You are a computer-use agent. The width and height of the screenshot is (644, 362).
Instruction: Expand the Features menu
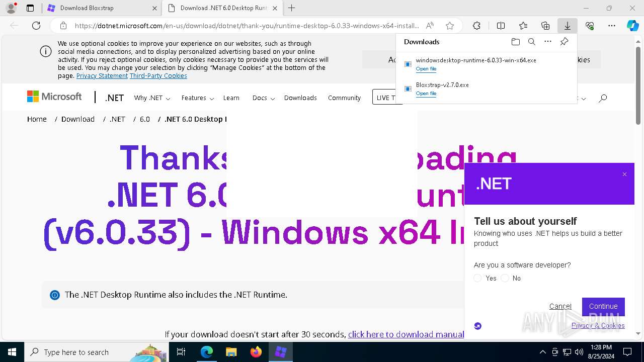pos(198,98)
